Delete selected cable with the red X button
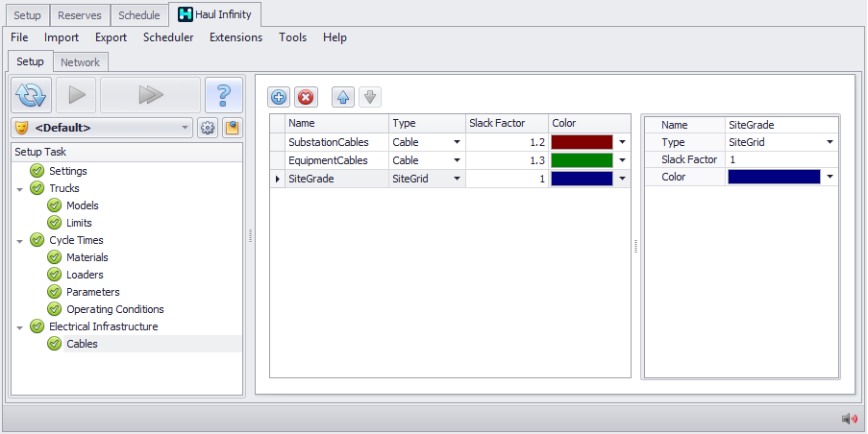Screen dimensions: 868x434 pos(305,97)
